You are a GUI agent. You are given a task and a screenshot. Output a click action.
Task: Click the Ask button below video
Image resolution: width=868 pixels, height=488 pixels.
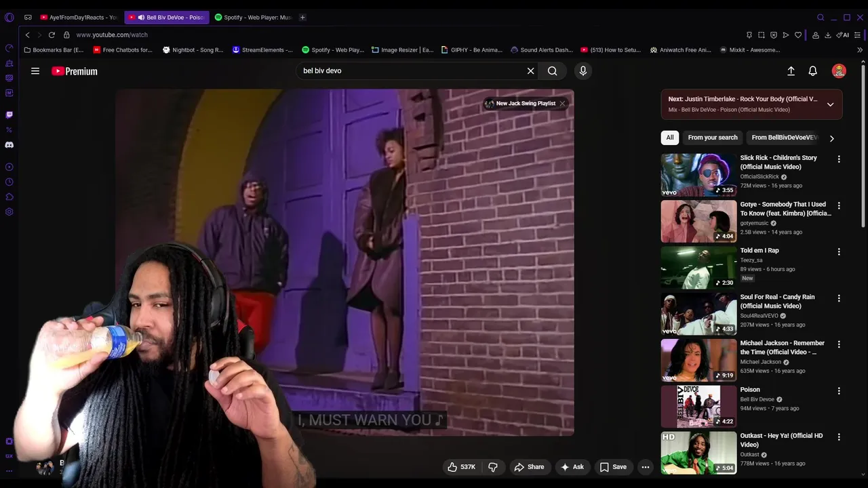(572, 467)
